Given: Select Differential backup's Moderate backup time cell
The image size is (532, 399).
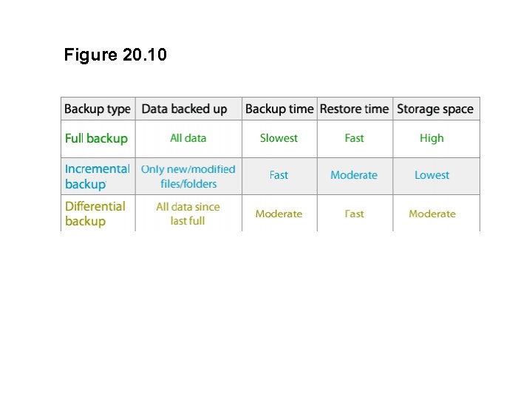Looking at the screenshot, I should click(279, 214).
